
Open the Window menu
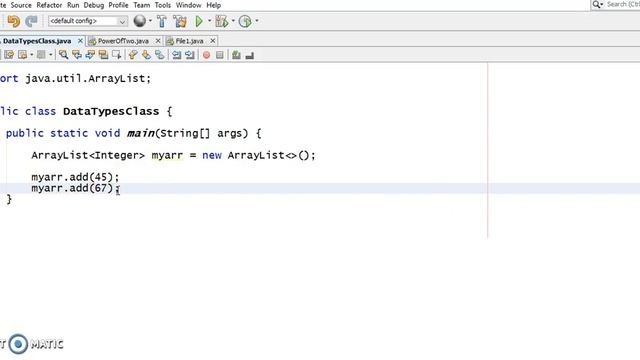pyautogui.click(x=189, y=5)
